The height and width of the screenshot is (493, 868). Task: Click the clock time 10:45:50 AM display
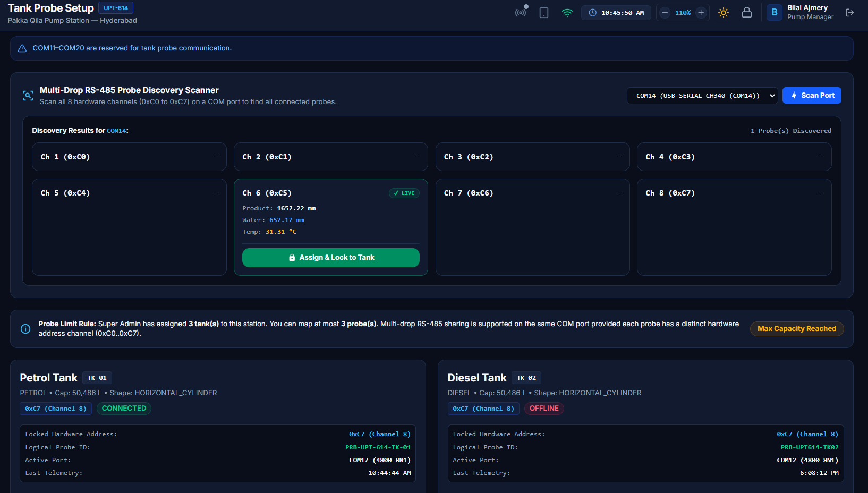pyautogui.click(x=616, y=13)
